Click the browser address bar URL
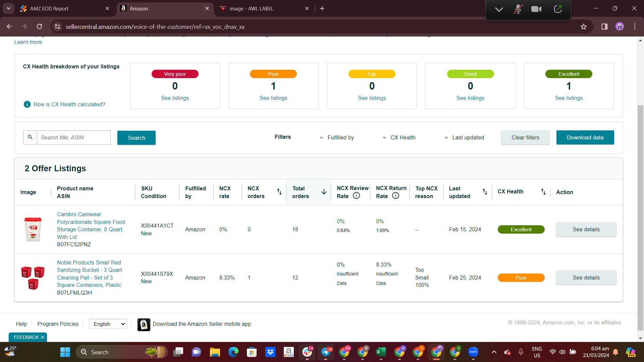The height and width of the screenshot is (362, 644). [155, 26]
